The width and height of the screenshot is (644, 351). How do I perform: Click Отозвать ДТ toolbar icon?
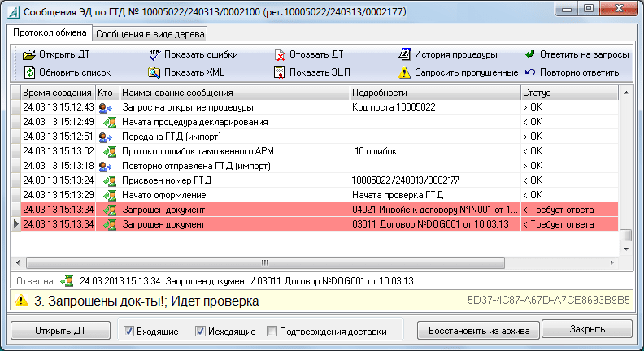click(280, 55)
